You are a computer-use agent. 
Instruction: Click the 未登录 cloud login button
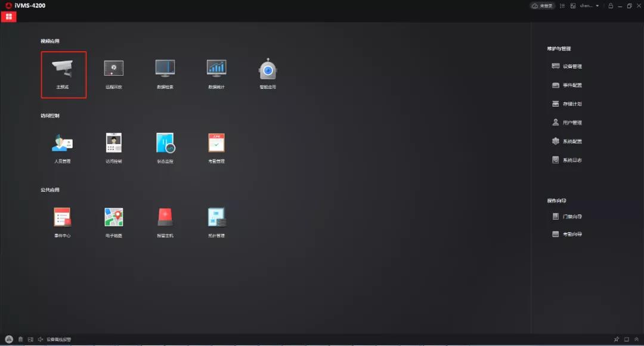[x=542, y=6]
